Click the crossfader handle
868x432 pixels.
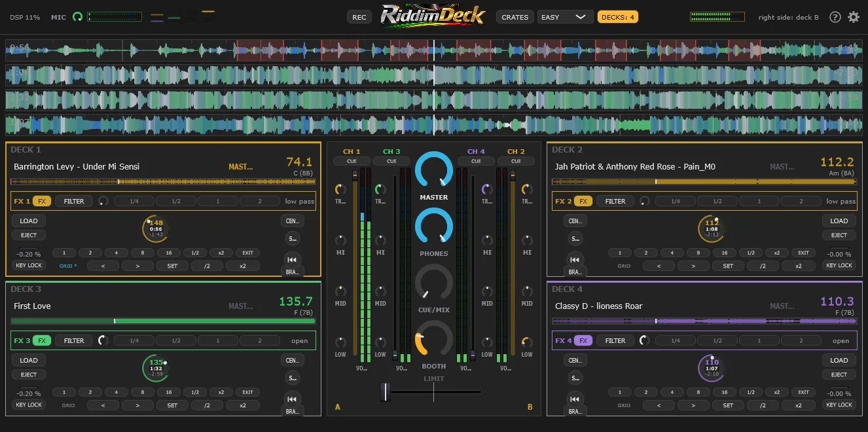point(385,392)
